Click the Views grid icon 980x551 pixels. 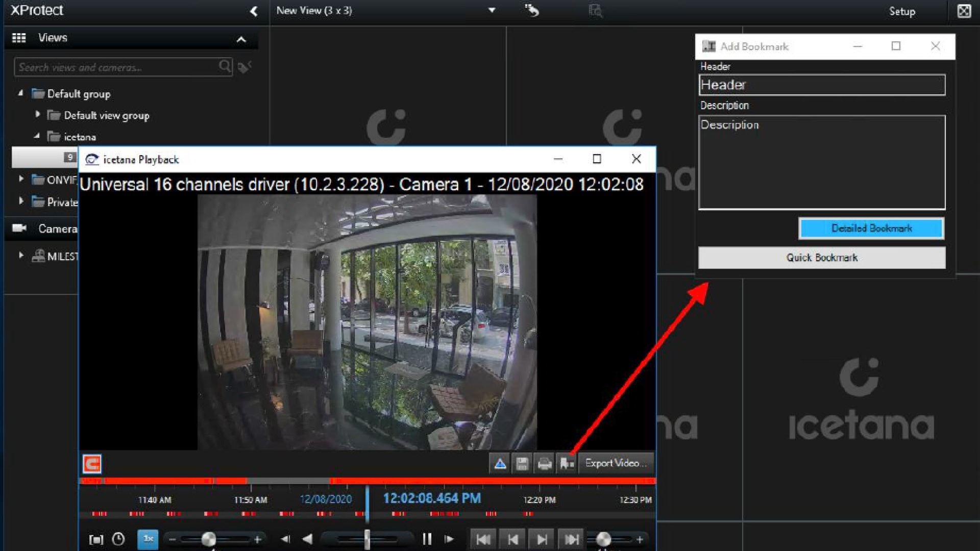click(x=19, y=38)
